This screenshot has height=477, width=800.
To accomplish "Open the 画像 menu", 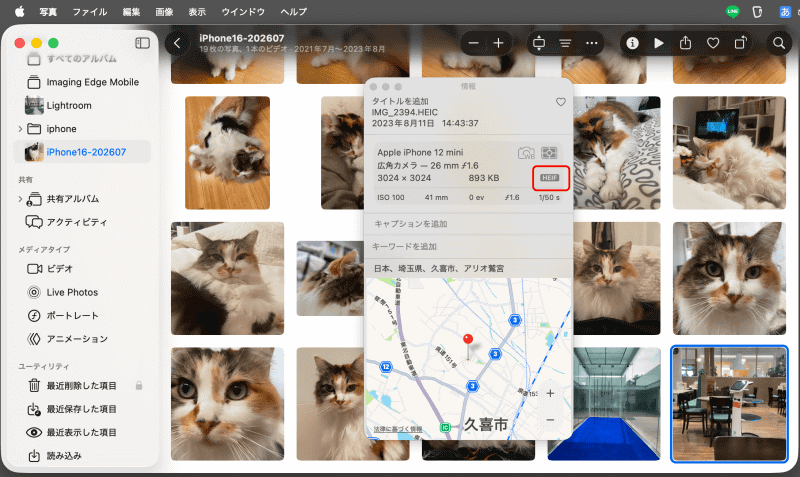I will pos(164,11).
